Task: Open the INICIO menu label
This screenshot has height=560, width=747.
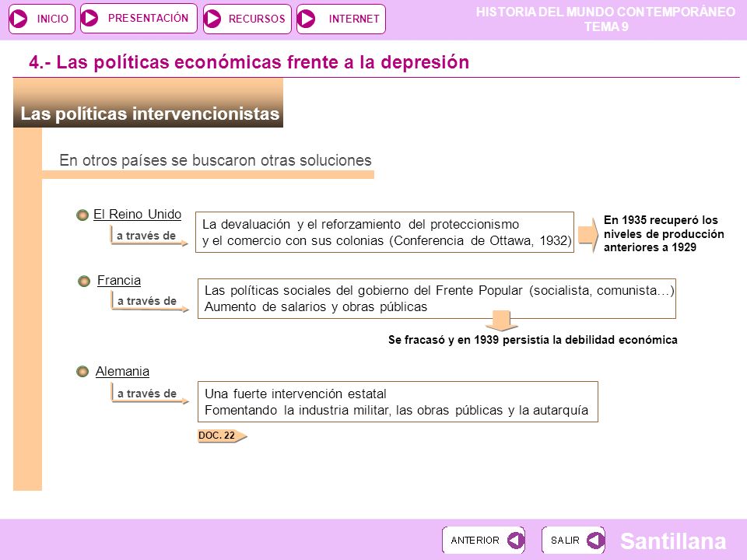Action: pos(52,19)
